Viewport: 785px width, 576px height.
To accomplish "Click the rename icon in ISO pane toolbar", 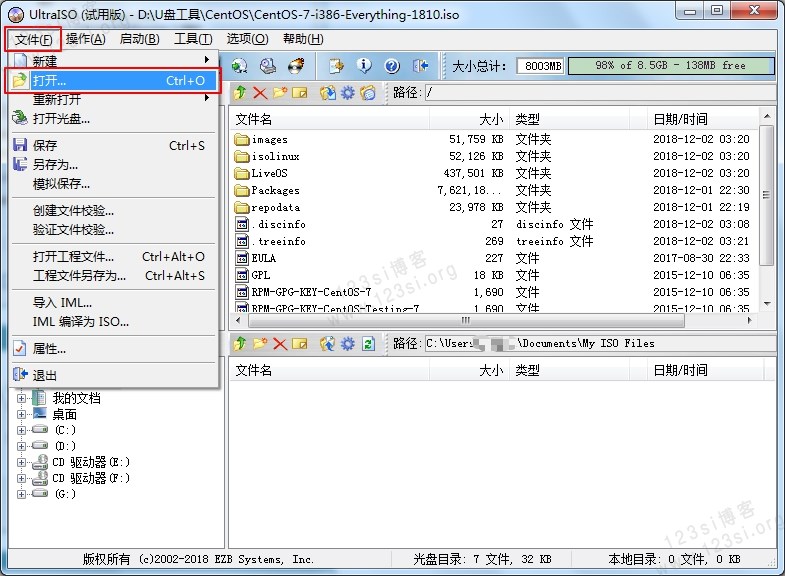I will click(299, 93).
